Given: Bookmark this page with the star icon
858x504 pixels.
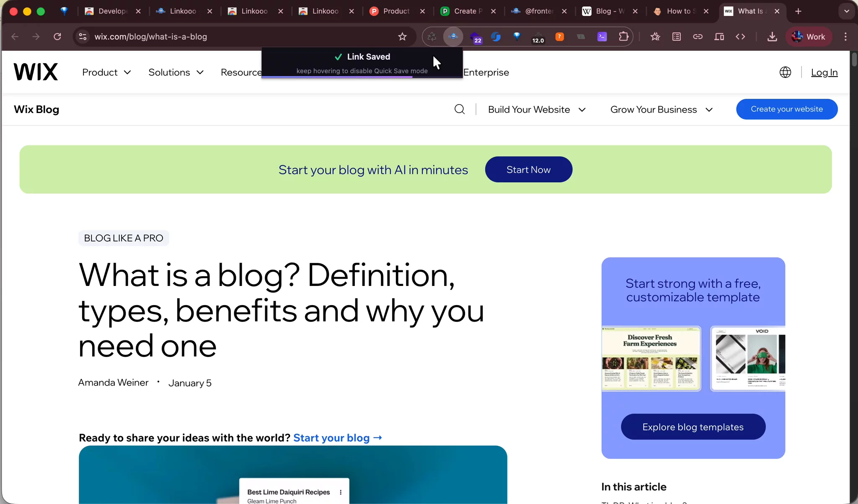Looking at the screenshot, I should [x=402, y=37].
